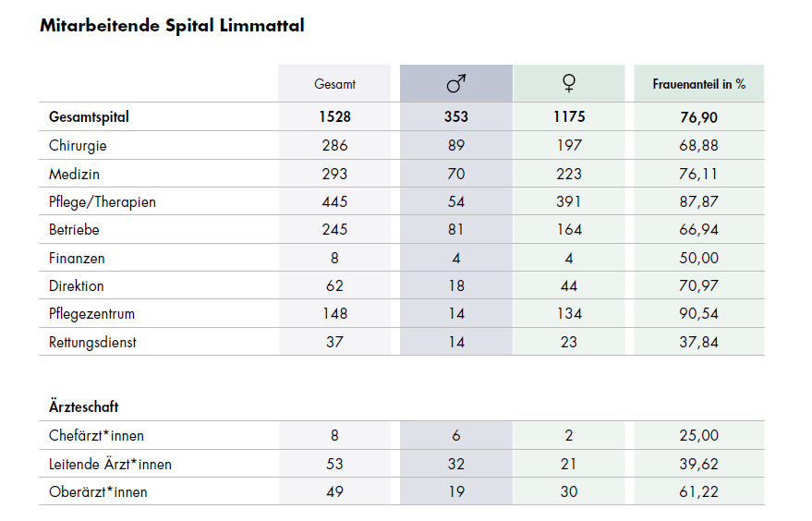Select the total value 1528 cell
812x521 pixels.
coord(334,117)
